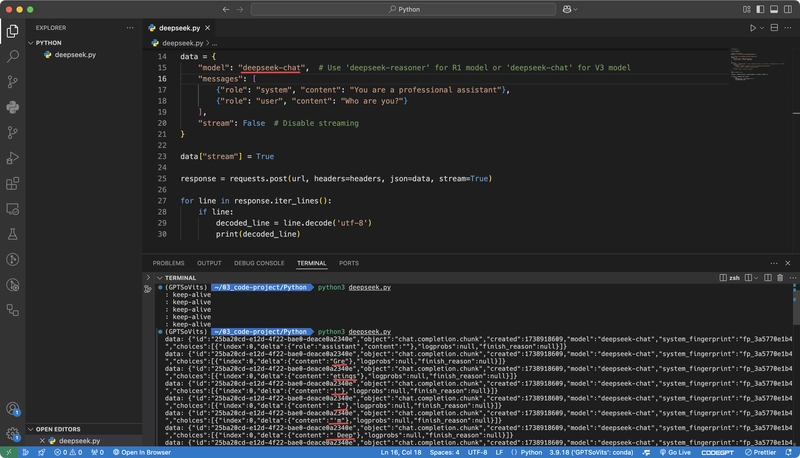
Task: Go forward using the navigation arrow
Action: (240, 9)
